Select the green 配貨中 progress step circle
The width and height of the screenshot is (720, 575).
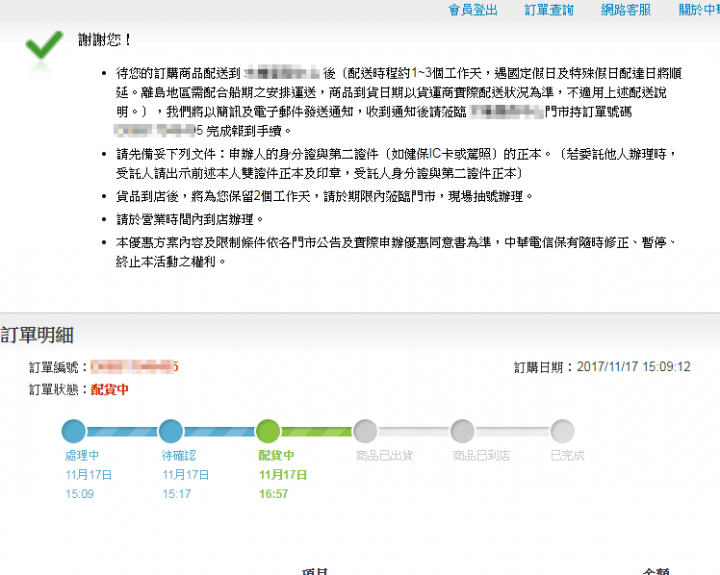coord(268,431)
